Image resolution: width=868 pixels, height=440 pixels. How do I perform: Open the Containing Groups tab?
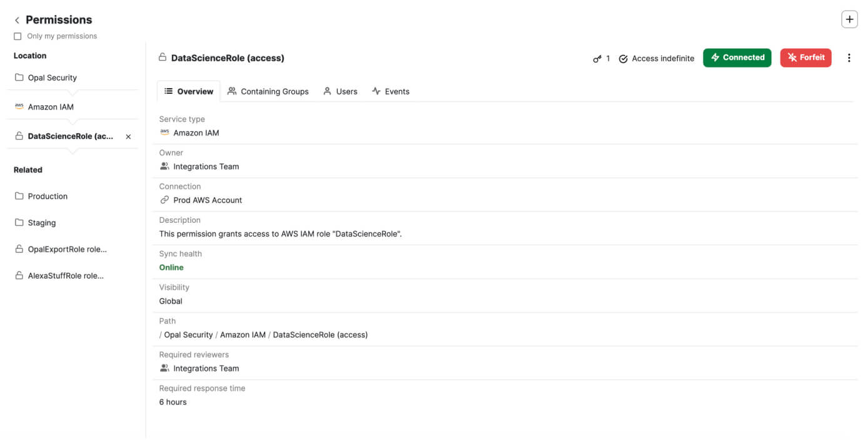268,91
